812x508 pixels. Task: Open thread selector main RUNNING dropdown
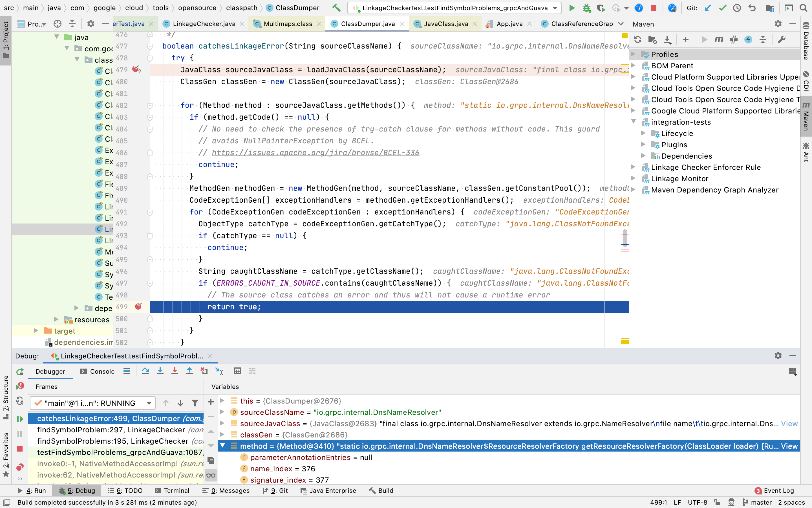92,403
